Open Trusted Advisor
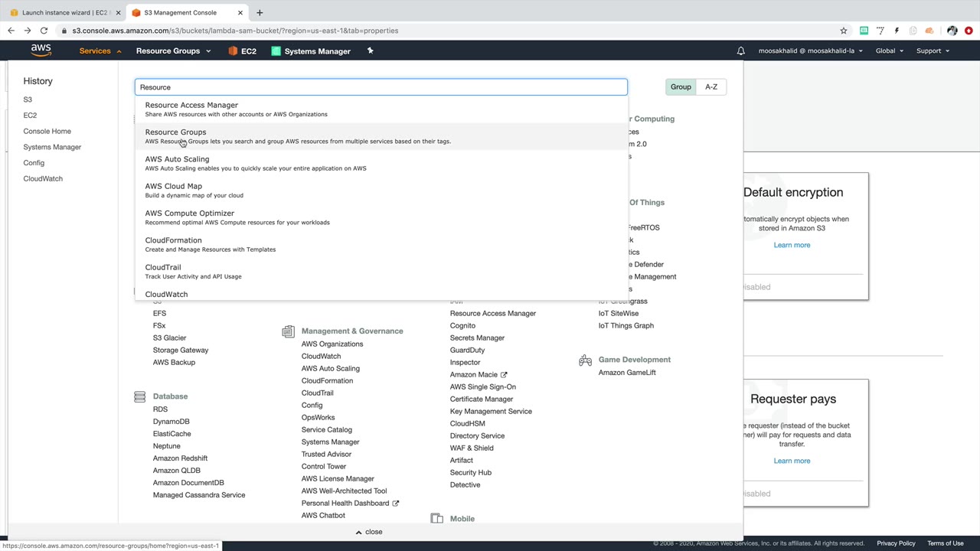This screenshot has width=980, height=551. tap(326, 455)
